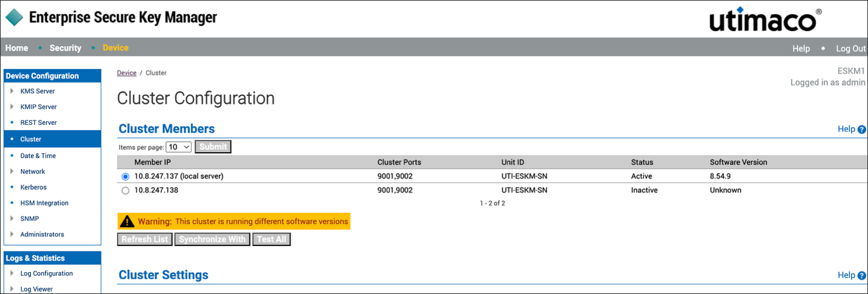Open the Device menu

click(116, 47)
